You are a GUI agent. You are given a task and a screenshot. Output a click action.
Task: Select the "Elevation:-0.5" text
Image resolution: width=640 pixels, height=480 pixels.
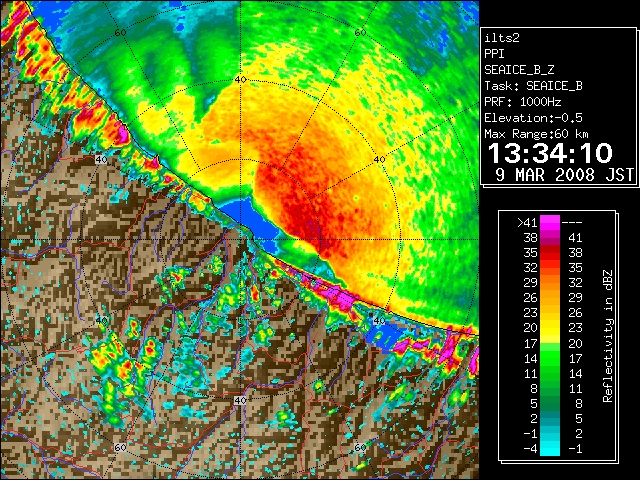[x=533, y=118]
